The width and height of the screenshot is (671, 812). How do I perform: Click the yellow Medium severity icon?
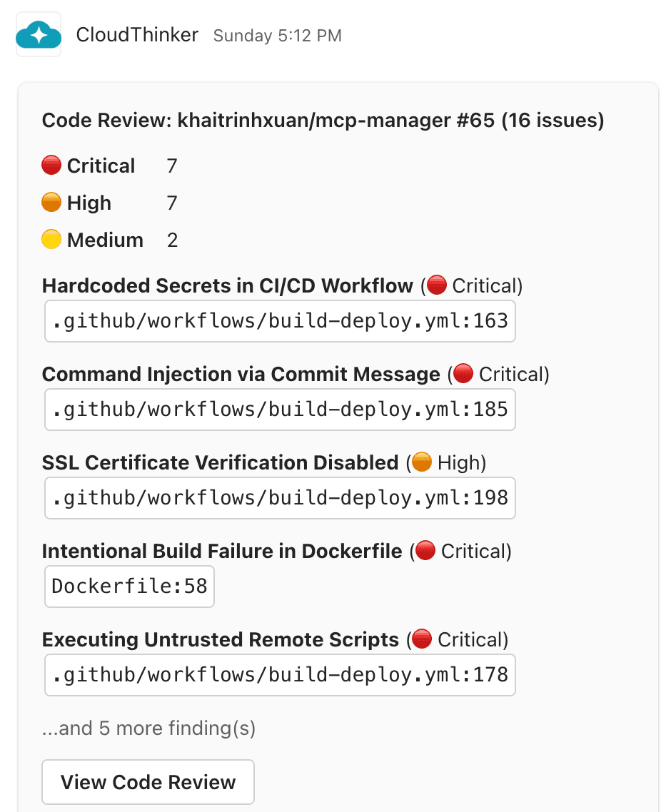(x=51, y=239)
